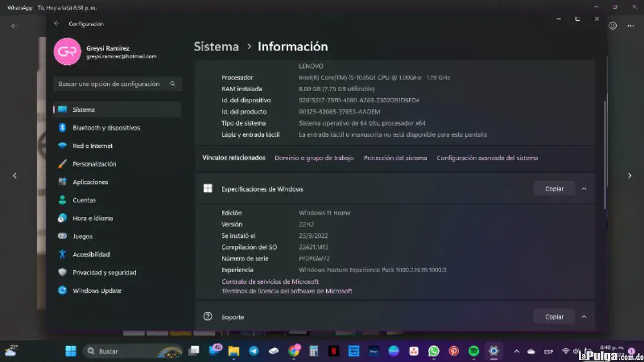This screenshot has height=362, width=644.
Task: Open WhatsApp from taskbar
Action: coord(434,351)
